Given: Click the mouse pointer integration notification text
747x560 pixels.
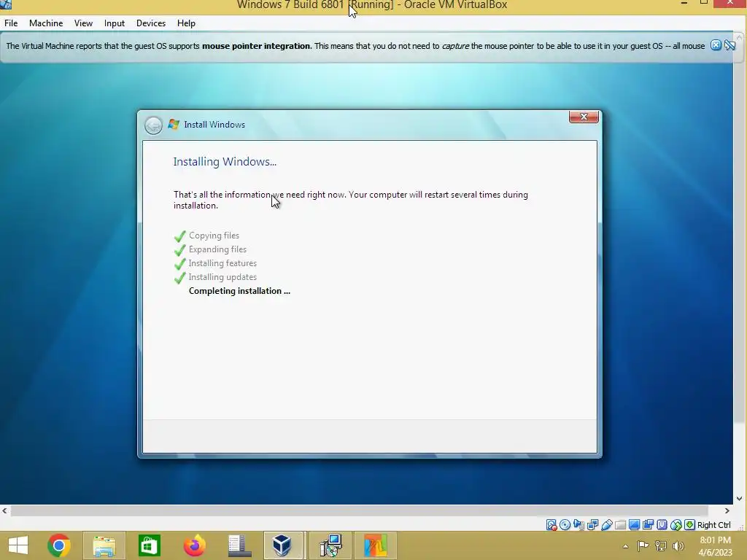Looking at the screenshot, I should [355, 46].
